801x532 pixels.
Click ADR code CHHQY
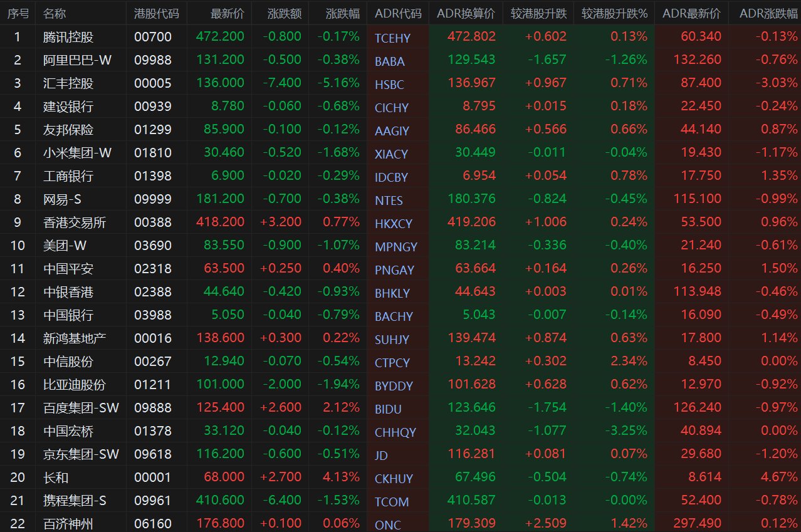point(395,432)
